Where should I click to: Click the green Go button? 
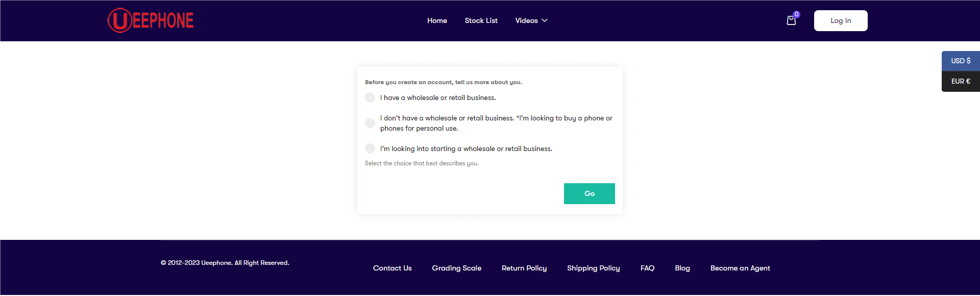590,193
